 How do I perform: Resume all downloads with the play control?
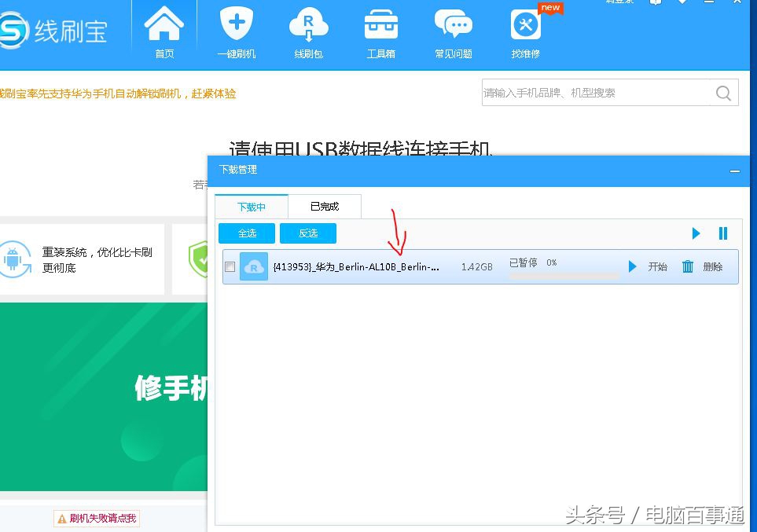pos(695,233)
